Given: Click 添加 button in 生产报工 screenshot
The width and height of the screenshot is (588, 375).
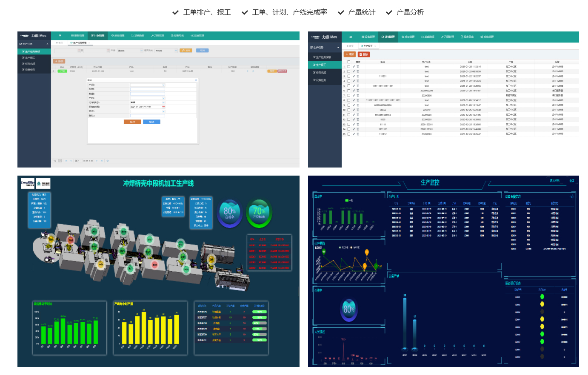Looking at the screenshot, I should pyautogui.click(x=350, y=54).
